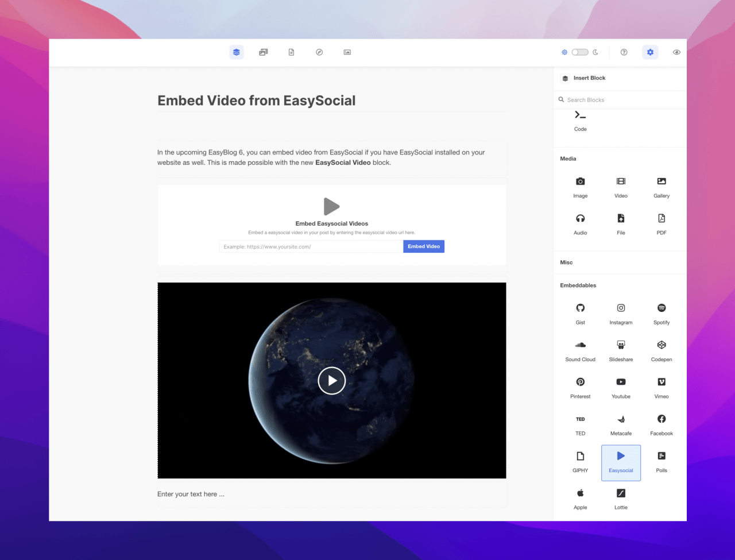Insert the Gallery media block
The height and width of the screenshot is (560, 735).
pyautogui.click(x=661, y=187)
